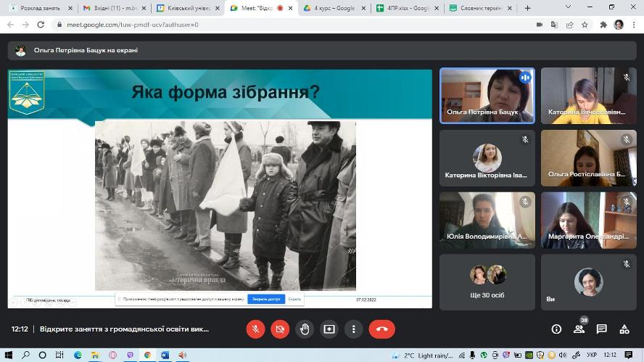
Task: Open Chrome's three-dot menu
Action: click(x=634, y=24)
